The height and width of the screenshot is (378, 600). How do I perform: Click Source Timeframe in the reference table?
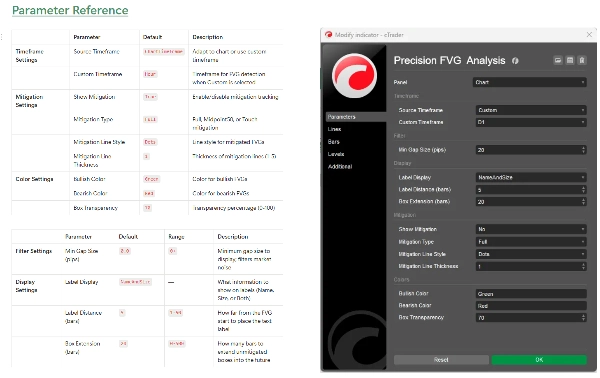pyautogui.click(x=96, y=52)
